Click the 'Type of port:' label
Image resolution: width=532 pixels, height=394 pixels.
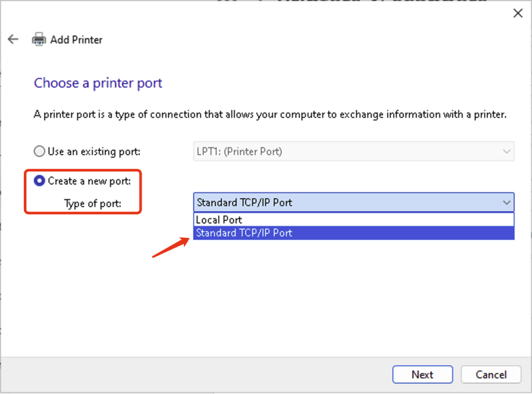pyautogui.click(x=92, y=203)
